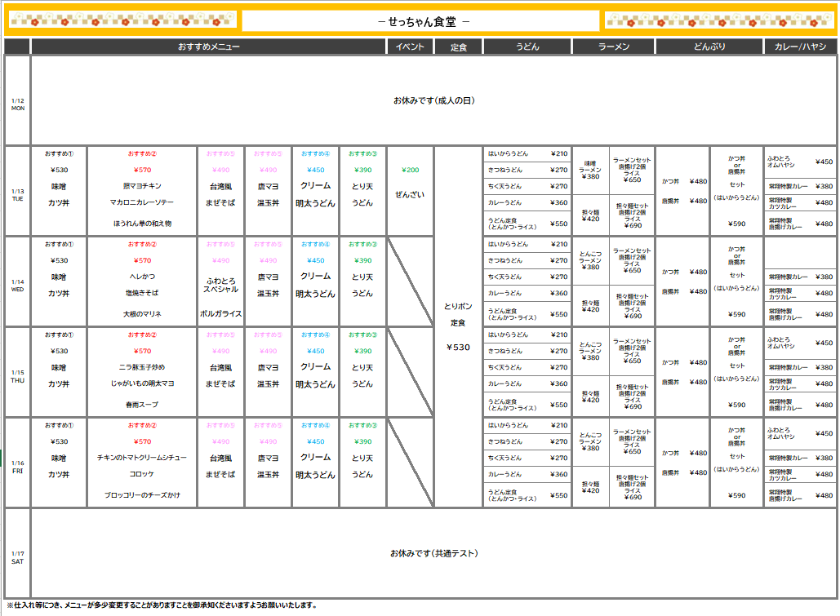Screen dimensions: 840x616
Task: Click the footnote about menu changes
Action: click(162, 605)
